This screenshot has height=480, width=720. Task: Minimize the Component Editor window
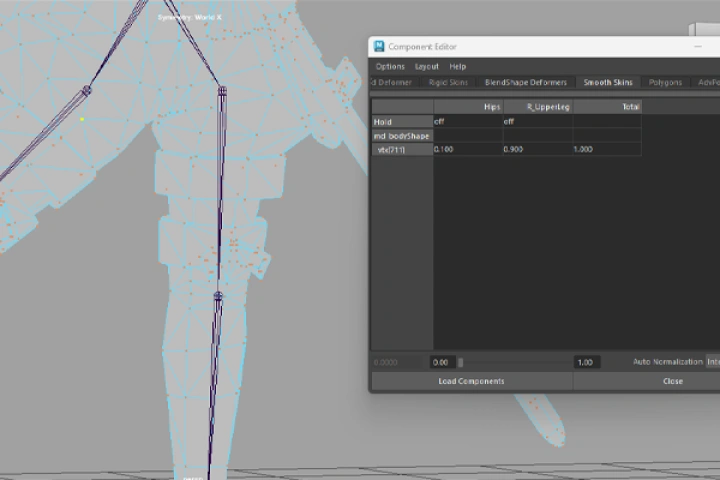click(x=698, y=46)
